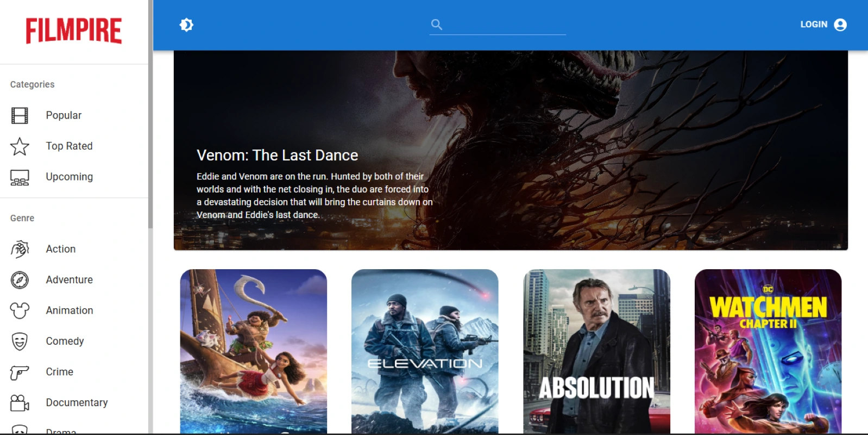Click the Popular film strip icon
The width and height of the screenshot is (868, 435).
20,115
